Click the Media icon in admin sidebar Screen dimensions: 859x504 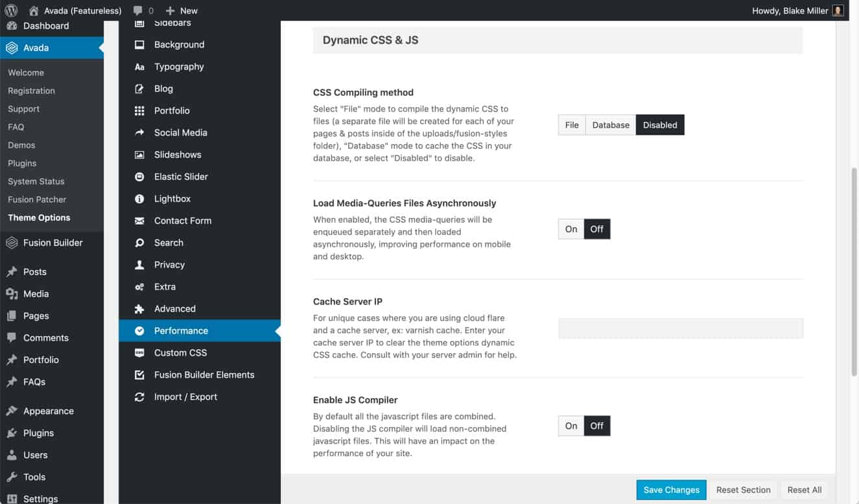point(12,294)
